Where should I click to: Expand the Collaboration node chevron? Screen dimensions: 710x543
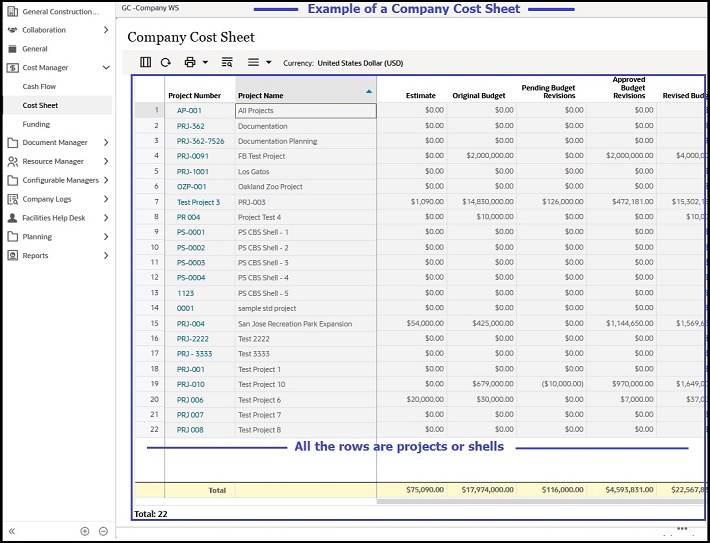coord(106,30)
